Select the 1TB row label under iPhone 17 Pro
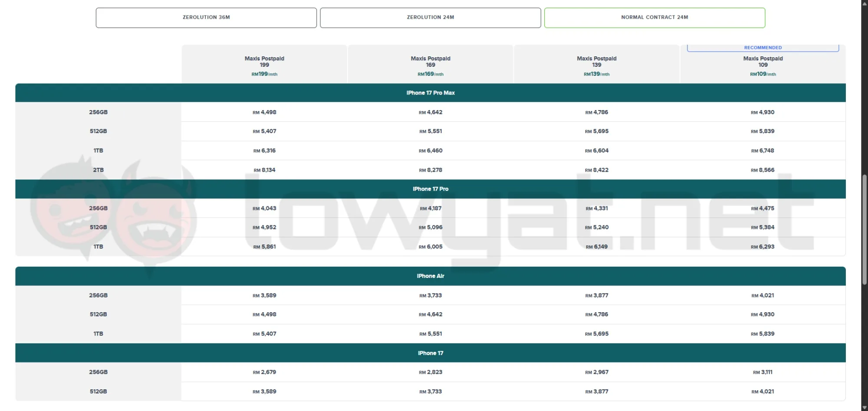The width and height of the screenshot is (868, 411). click(x=99, y=247)
